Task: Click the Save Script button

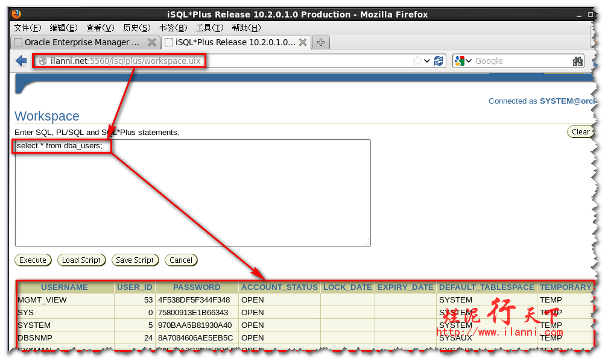Action: click(135, 260)
